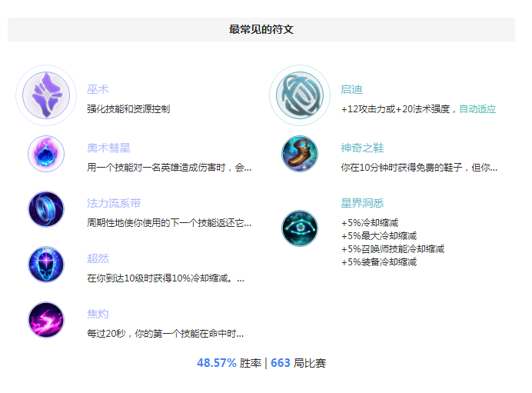Click the text +12攻击力或+20法术强度

point(395,109)
